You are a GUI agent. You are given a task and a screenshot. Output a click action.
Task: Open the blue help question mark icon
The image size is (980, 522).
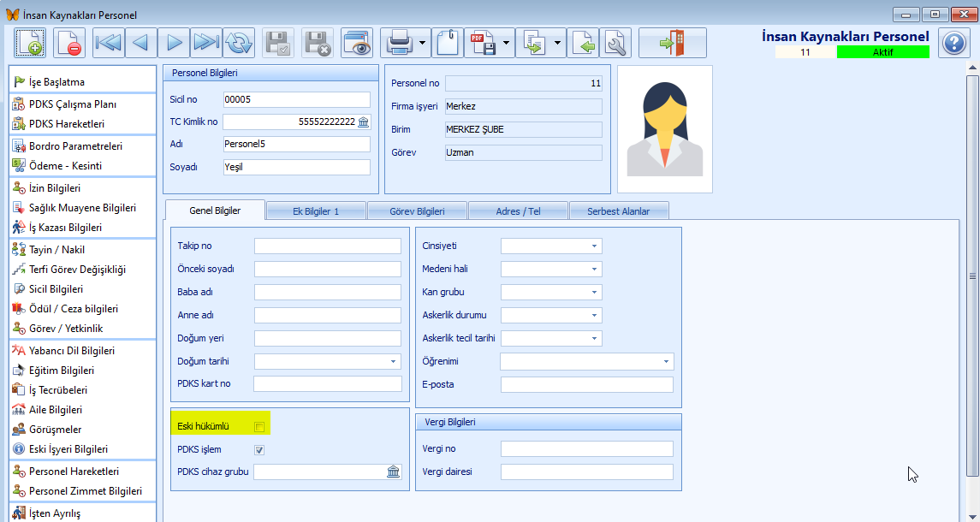pyautogui.click(x=953, y=43)
